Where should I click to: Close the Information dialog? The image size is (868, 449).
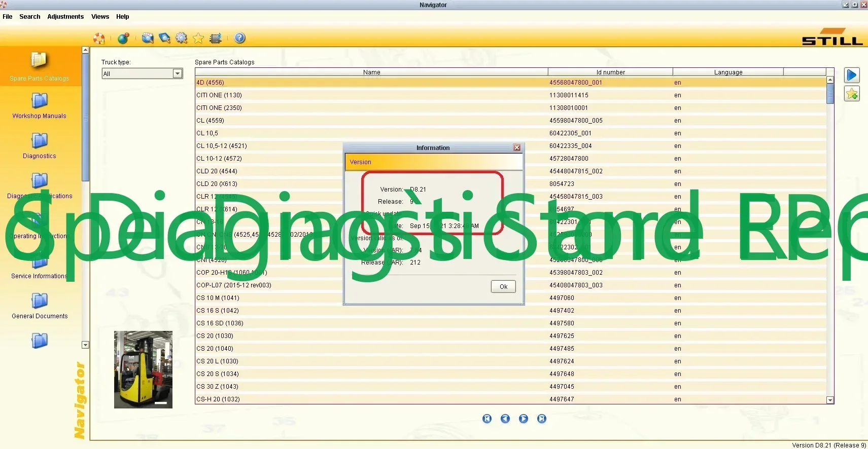tap(517, 147)
